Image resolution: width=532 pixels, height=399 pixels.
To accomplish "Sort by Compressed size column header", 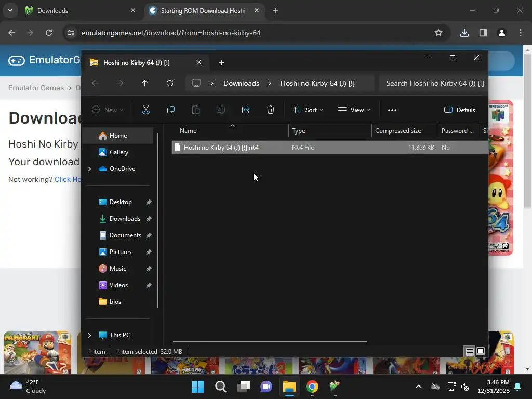I will pyautogui.click(x=405, y=130).
